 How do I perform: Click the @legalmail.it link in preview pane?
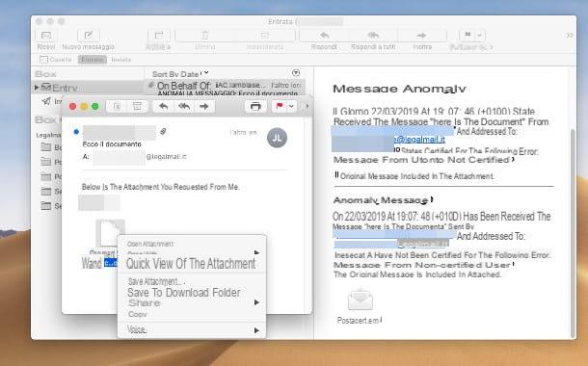point(419,140)
